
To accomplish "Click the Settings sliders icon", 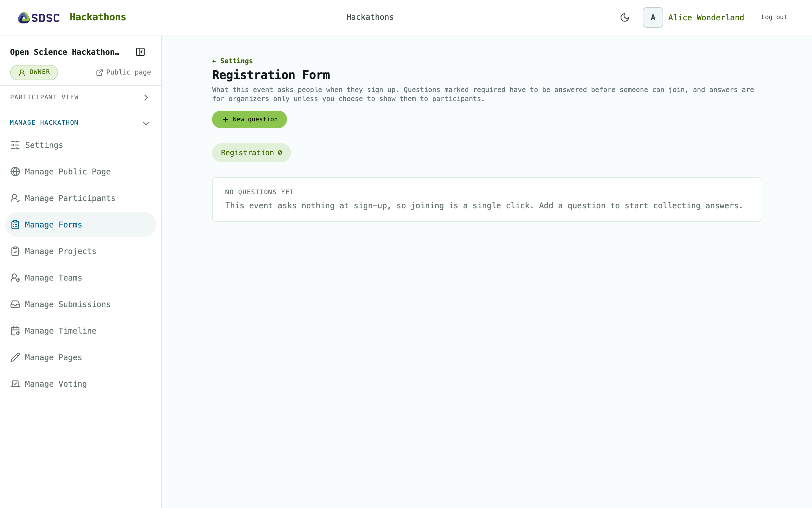I will pyautogui.click(x=15, y=145).
